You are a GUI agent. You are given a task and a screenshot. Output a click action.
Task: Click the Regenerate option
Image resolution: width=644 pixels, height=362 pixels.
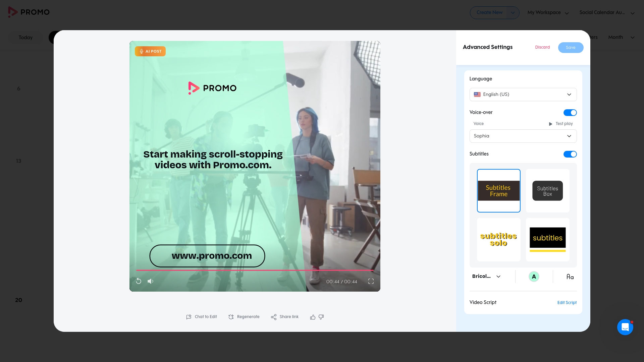(x=244, y=317)
